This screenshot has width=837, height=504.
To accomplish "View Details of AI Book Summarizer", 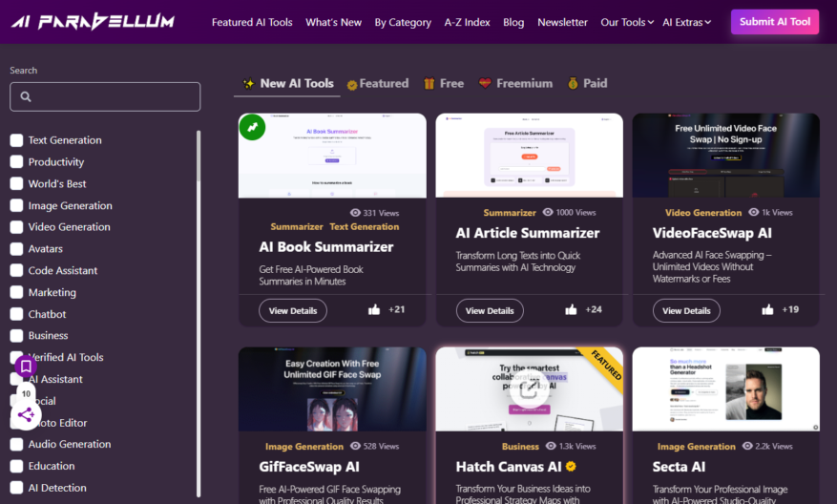I will tap(293, 311).
